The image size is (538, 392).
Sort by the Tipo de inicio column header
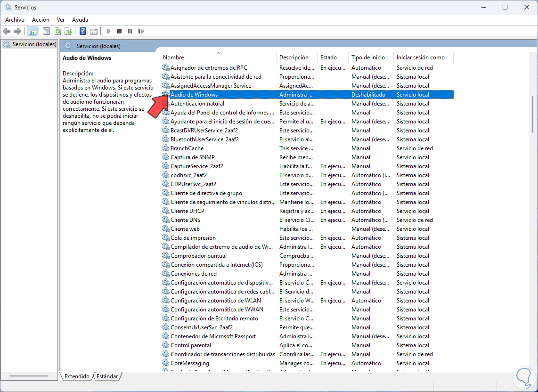point(371,57)
